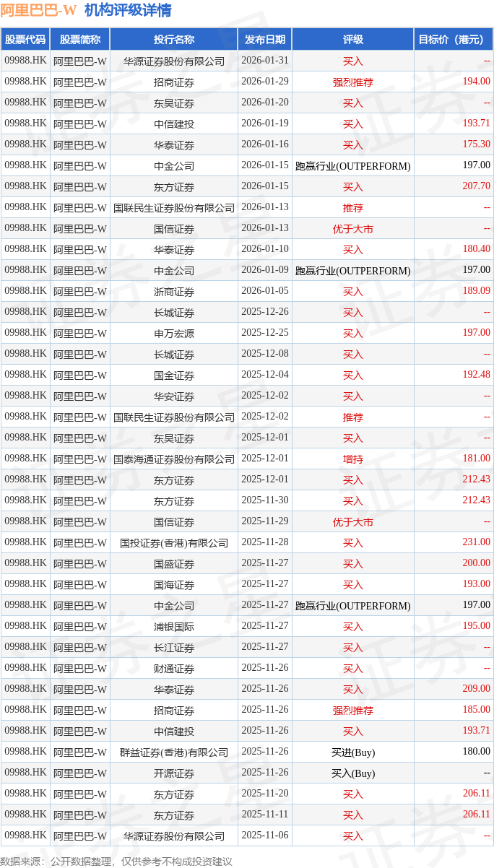Select 国盛证券 firm name
The height and width of the screenshot is (868, 494).
(x=174, y=563)
